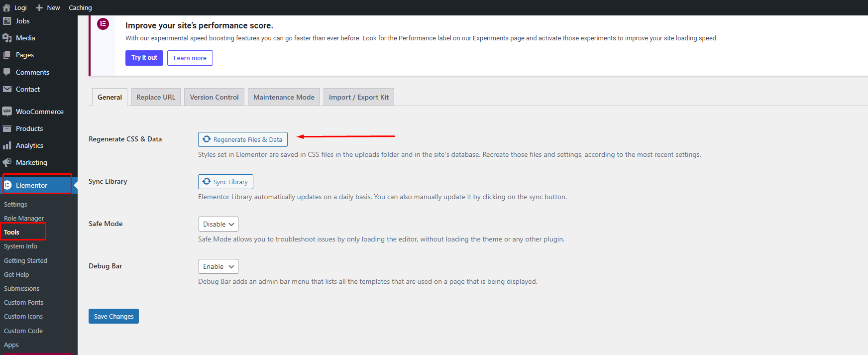Open the Contact menu label
The image size is (868, 355).
[28, 89]
